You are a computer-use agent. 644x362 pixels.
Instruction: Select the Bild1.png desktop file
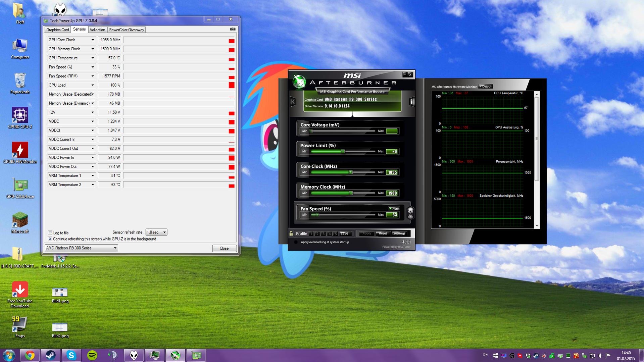[60, 295]
